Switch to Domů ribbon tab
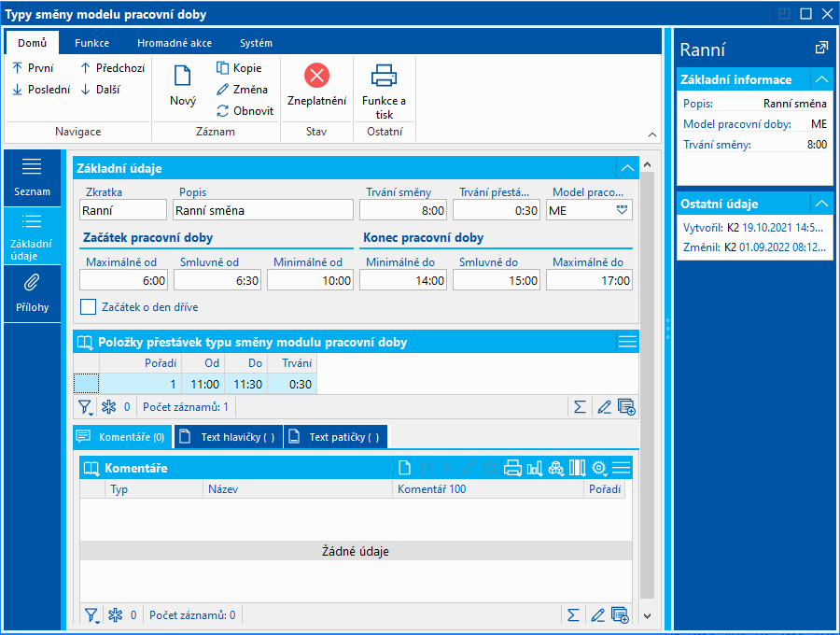840x635 pixels. [32, 43]
